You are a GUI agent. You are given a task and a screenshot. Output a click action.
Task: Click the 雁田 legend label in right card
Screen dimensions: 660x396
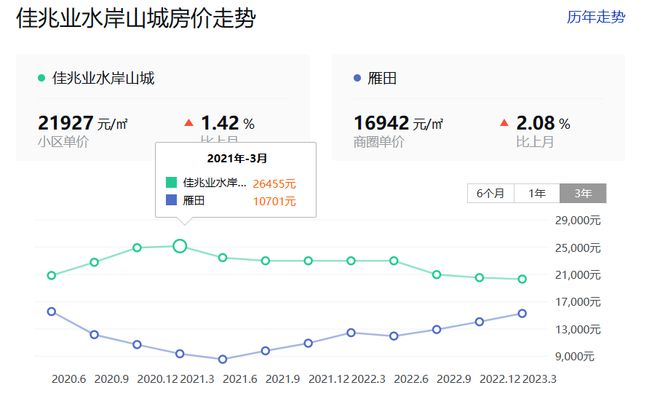382,78
